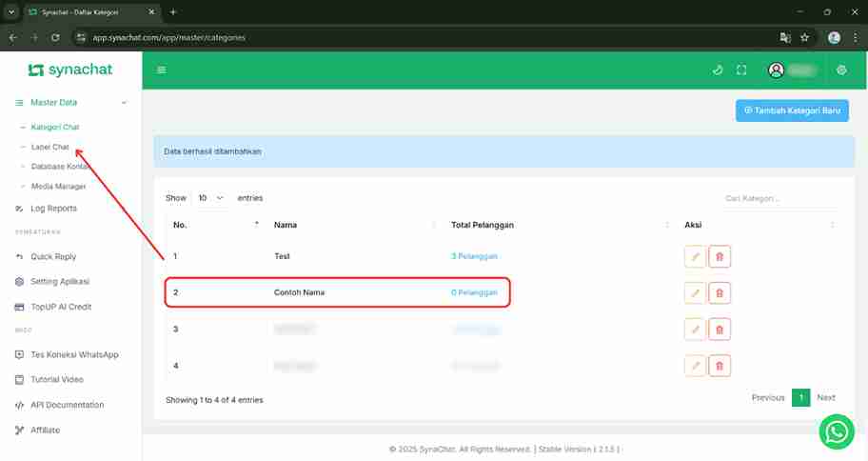Go to the Previous pagination page
Screen dimensions: 868x461
[x=768, y=397]
